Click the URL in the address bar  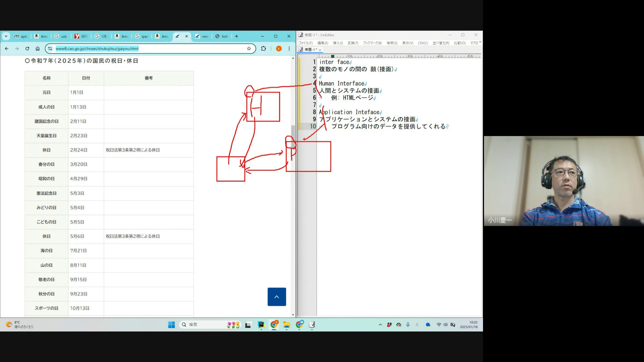[x=97, y=49]
